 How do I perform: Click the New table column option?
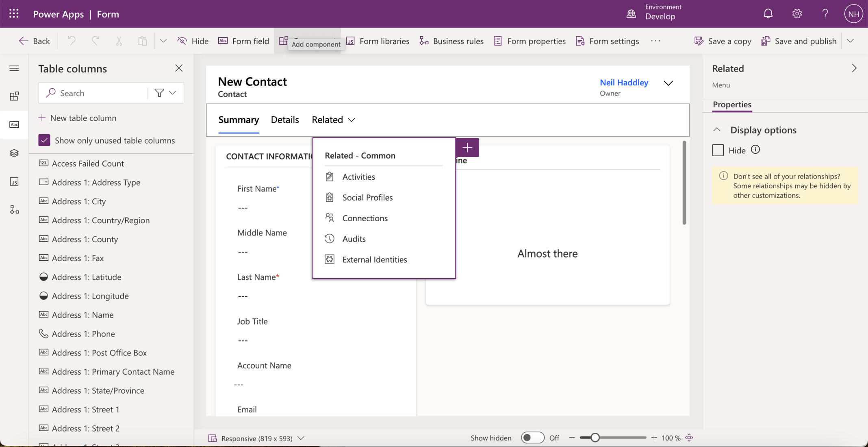83,118
